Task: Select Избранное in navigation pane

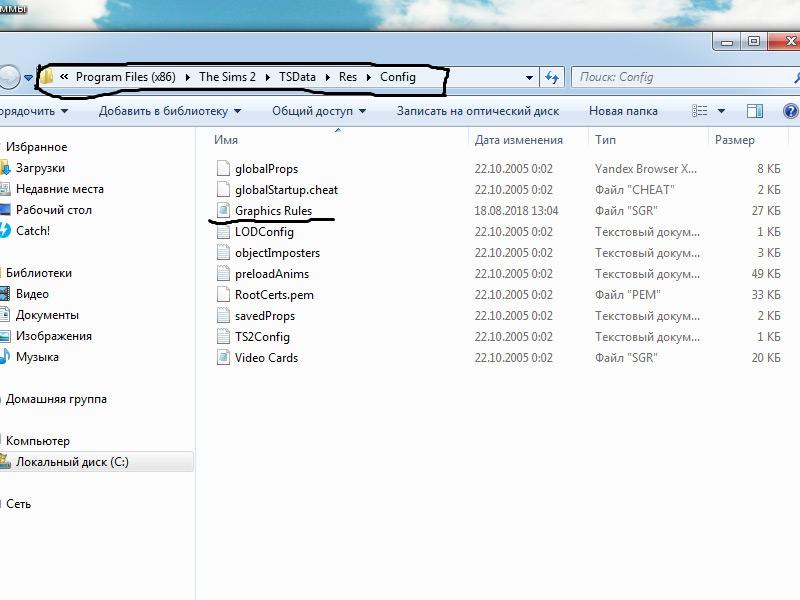Action: 36,147
